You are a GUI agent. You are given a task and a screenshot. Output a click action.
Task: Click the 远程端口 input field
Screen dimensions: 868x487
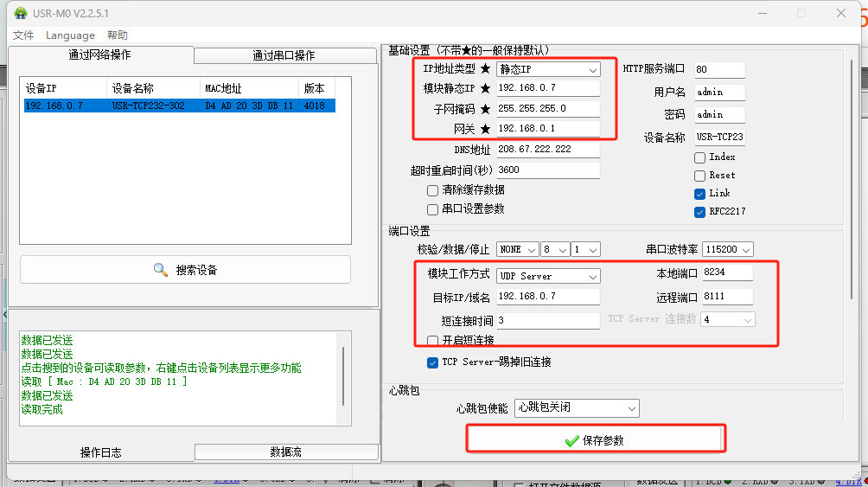pos(727,296)
